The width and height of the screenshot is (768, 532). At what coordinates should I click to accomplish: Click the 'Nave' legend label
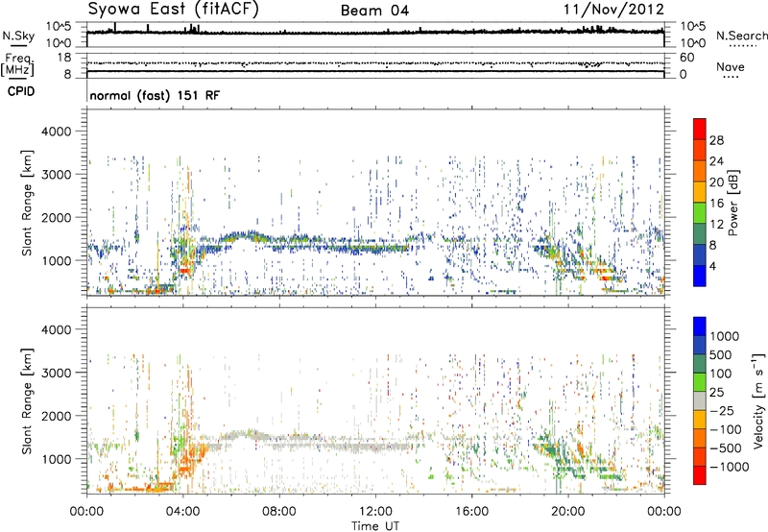[x=731, y=67]
